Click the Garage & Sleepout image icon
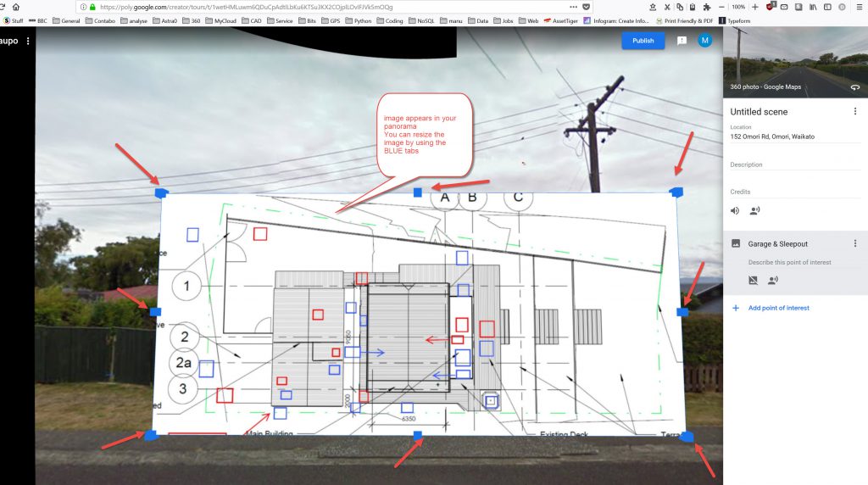Viewport: 868px width, 485px height. [x=736, y=244]
